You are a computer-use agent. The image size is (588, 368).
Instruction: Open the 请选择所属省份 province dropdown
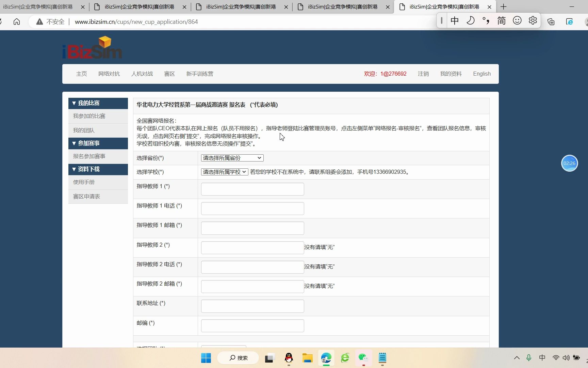[232, 158]
